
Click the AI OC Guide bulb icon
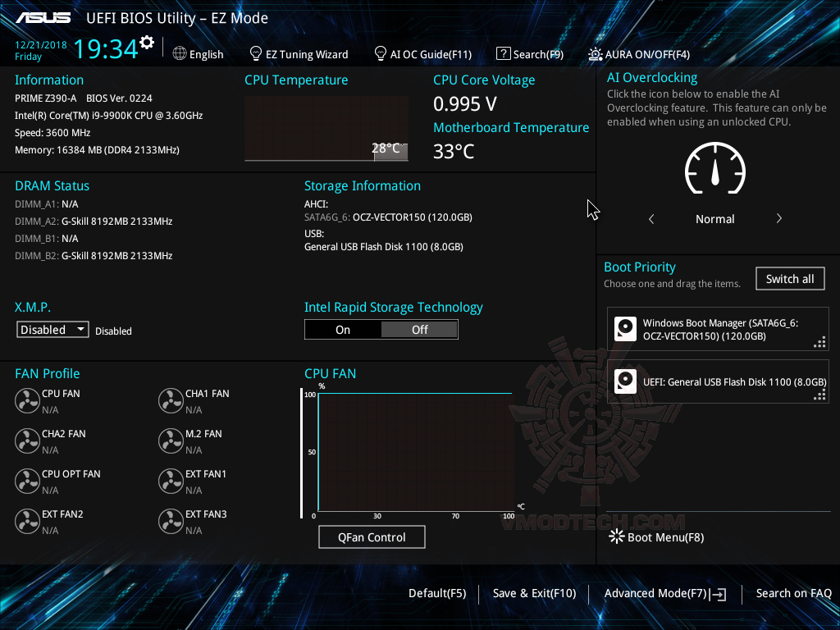[381, 53]
